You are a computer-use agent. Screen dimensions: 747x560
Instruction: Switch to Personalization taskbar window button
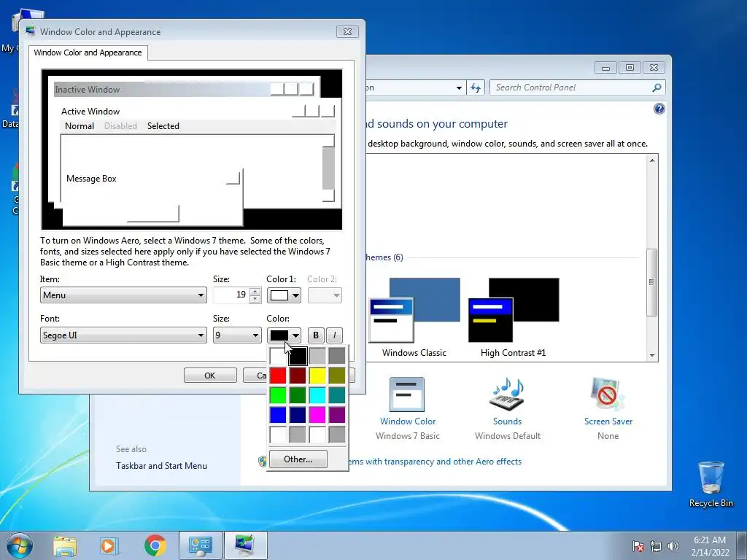pyautogui.click(x=245, y=545)
